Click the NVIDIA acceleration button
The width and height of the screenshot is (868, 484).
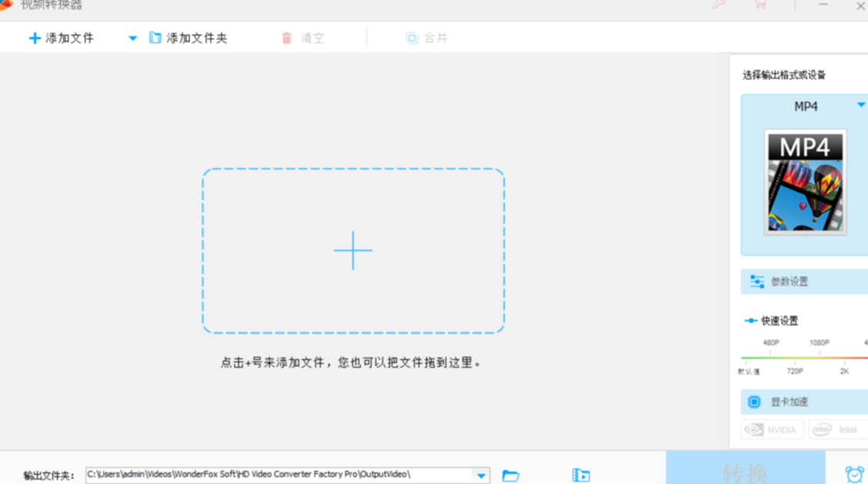point(772,430)
